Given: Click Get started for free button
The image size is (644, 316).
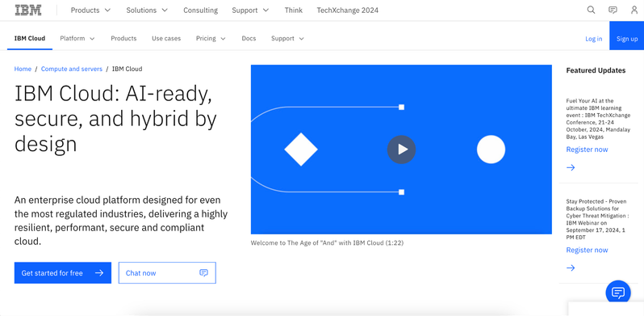Looking at the screenshot, I should point(63,273).
